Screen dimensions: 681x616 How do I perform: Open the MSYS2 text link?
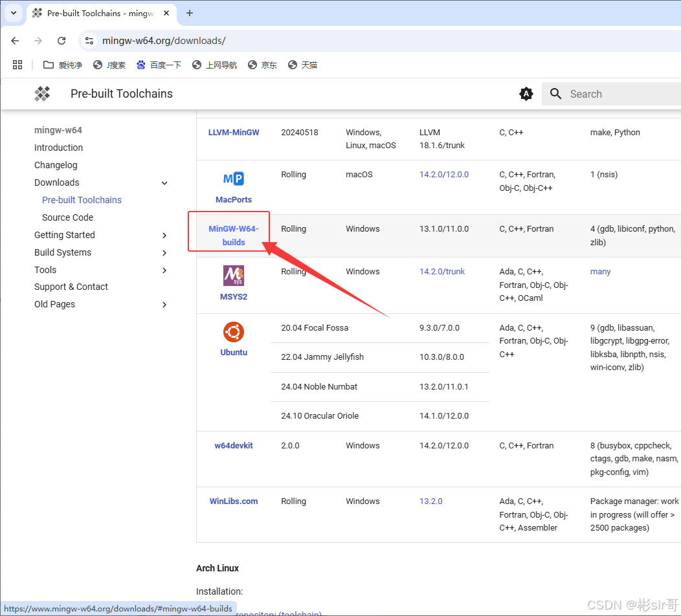234,297
